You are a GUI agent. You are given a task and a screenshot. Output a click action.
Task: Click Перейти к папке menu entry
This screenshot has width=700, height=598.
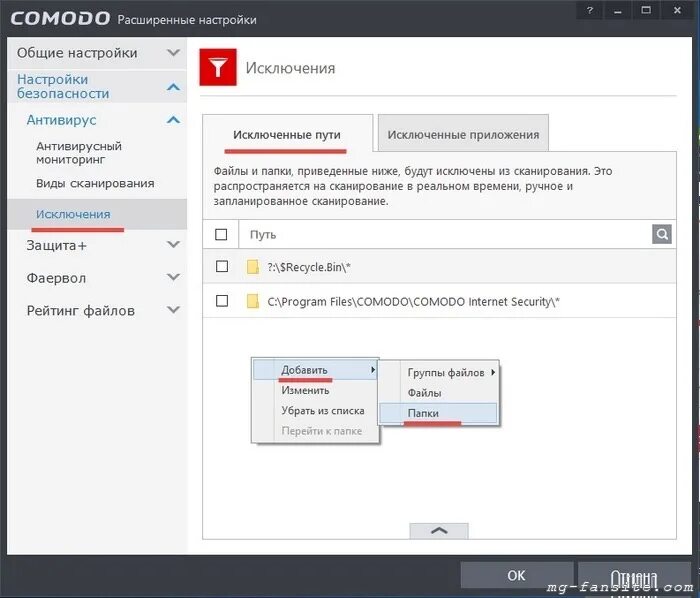click(x=315, y=431)
